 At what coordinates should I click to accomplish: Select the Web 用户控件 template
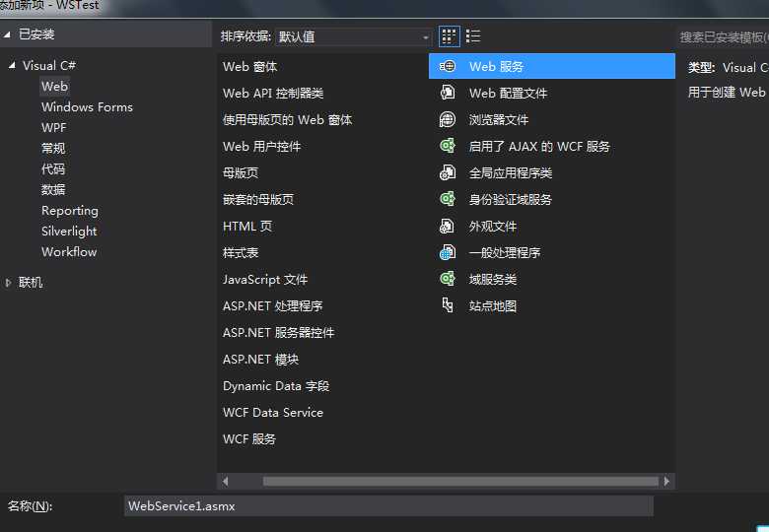(x=262, y=146)
